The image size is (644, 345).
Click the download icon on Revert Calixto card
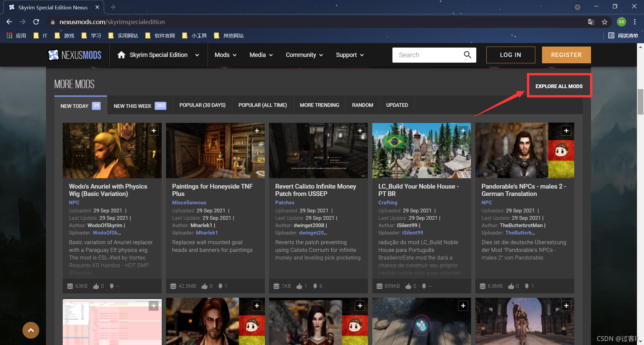(x=315, y=286)
